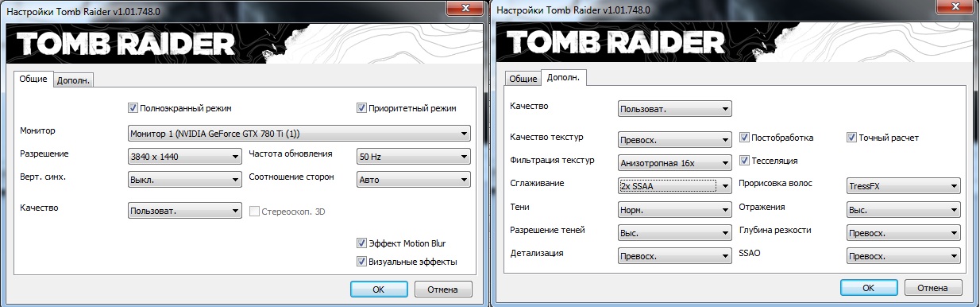This screenshot has width=980, height=307.
Task: Toggle Приоритетный режим checkbox
Action: (x=361, y=107)
